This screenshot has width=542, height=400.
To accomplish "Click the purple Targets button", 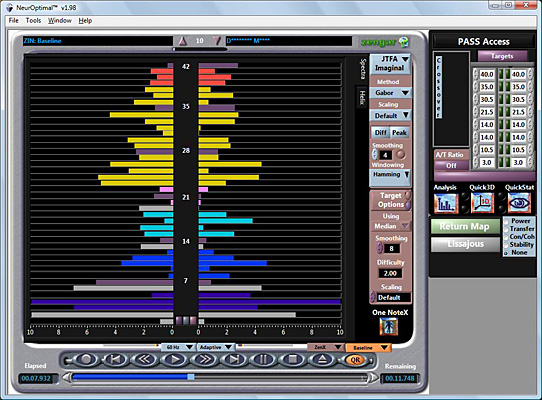I will (x=502, y=56).
